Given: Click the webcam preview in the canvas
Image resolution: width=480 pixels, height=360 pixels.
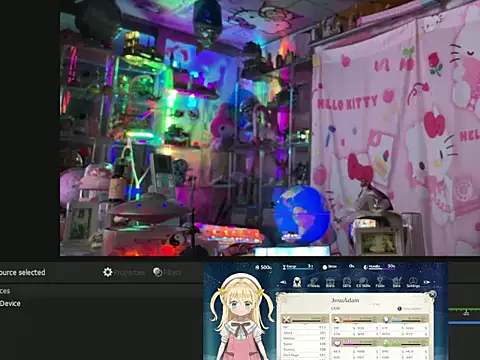Looking at the screenshot, I should (270, 128).
